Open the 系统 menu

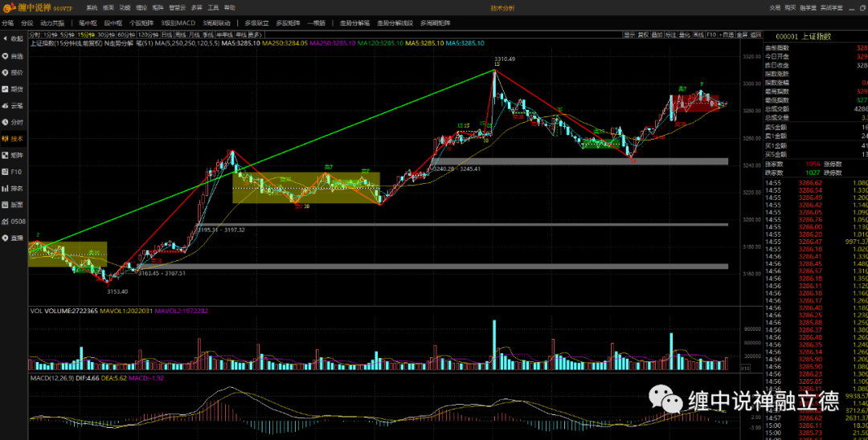coord(92,8)
